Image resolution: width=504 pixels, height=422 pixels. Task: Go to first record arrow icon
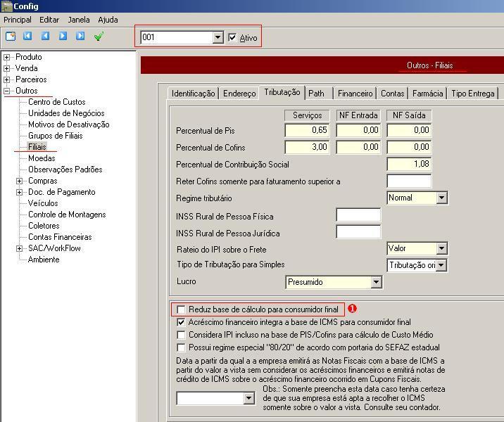click(28, 37)
